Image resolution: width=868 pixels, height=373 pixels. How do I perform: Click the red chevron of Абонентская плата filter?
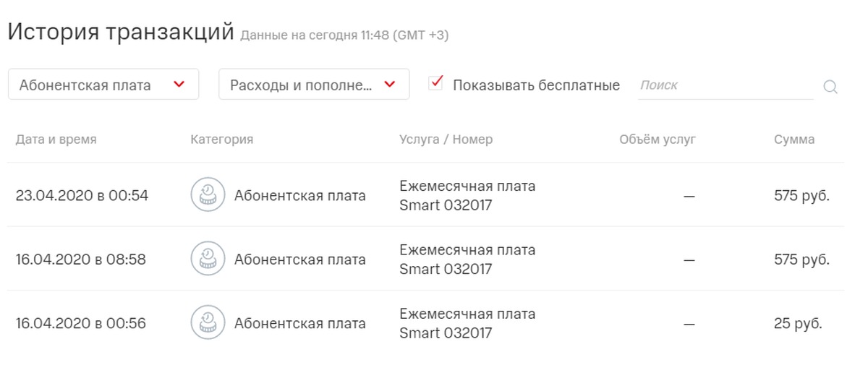pos(179,85)
